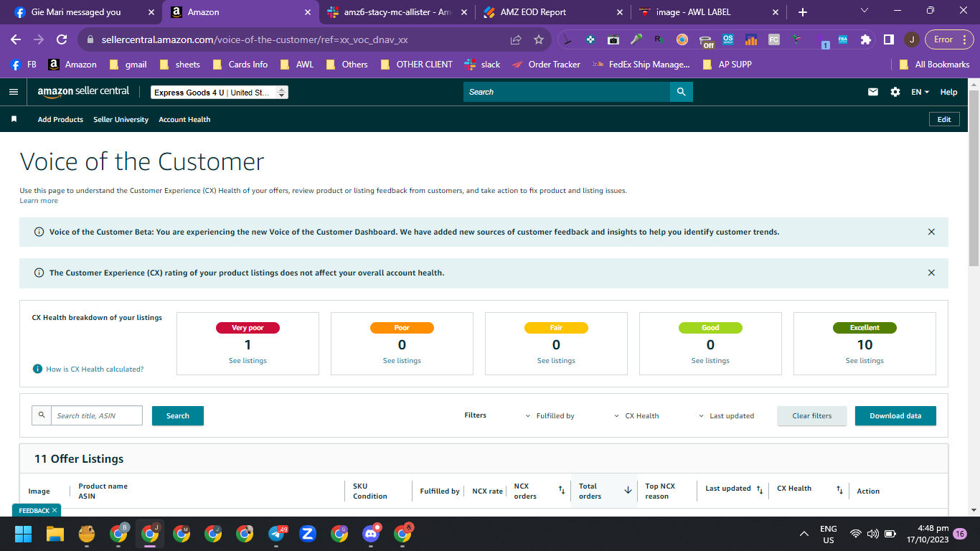
Task: Open a new Chrome tab
Action: 803,12
